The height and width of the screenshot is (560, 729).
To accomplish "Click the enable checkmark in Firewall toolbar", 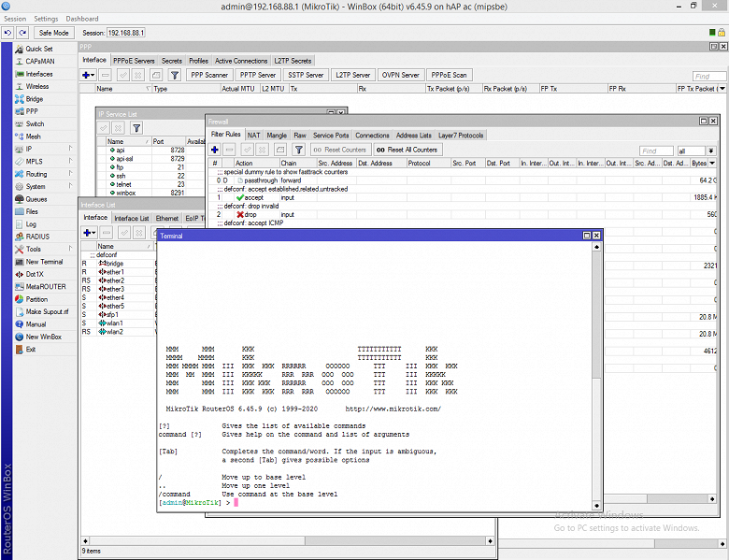I will click(248, 150).
